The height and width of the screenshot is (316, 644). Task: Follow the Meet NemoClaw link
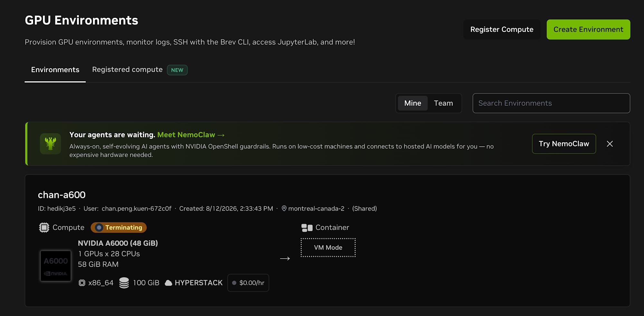[191, 135]
